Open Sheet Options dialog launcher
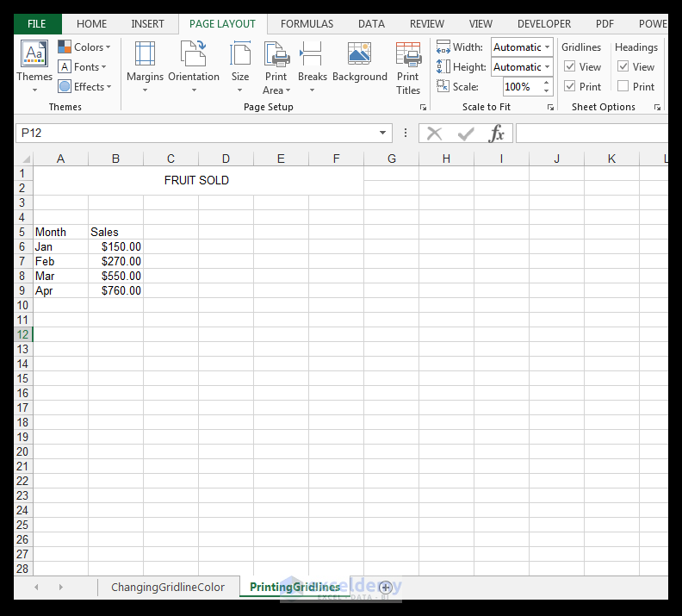 pyautogui.click(x=658, y=107)
